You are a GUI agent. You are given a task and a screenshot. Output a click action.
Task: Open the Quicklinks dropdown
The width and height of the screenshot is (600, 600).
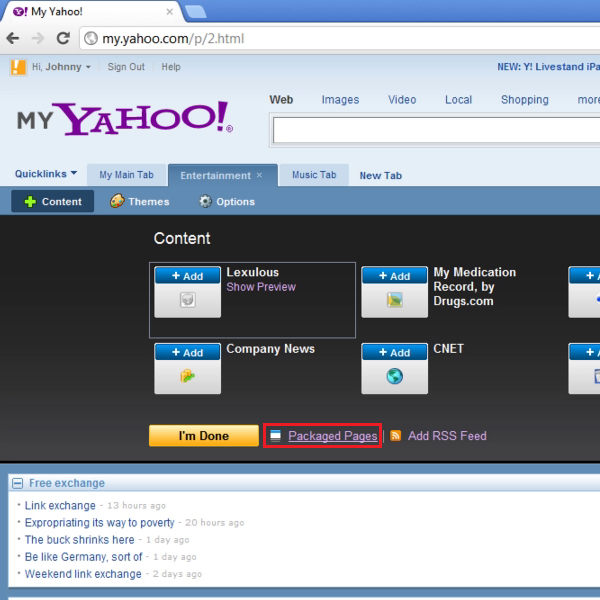pyautogui.click(x=46, y=174)
